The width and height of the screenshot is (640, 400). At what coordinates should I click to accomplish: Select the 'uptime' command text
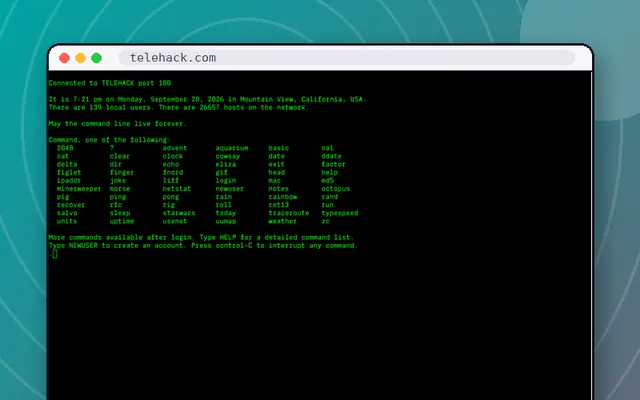coord(122,221)
